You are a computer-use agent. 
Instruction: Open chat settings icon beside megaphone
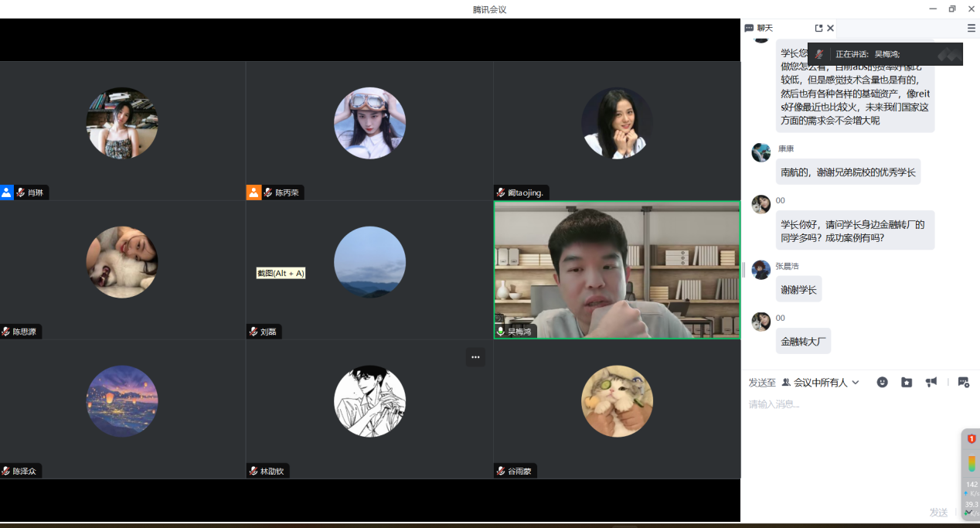point(963,382)
